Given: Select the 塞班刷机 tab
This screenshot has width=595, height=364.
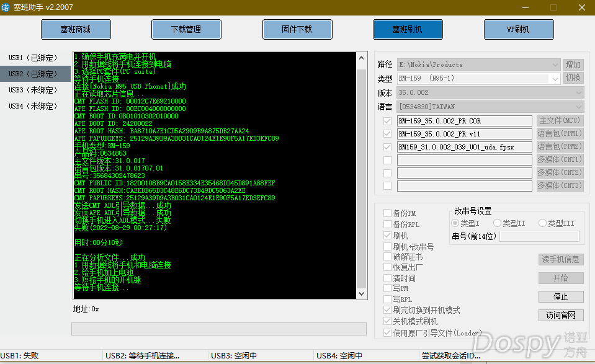Looking at the screenshot, I should click(x=408, y=29).
